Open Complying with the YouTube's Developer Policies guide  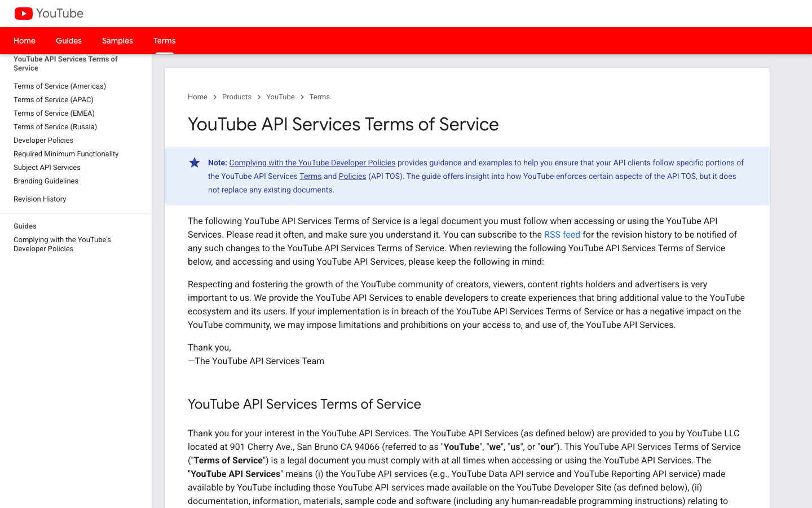(62, 244)
